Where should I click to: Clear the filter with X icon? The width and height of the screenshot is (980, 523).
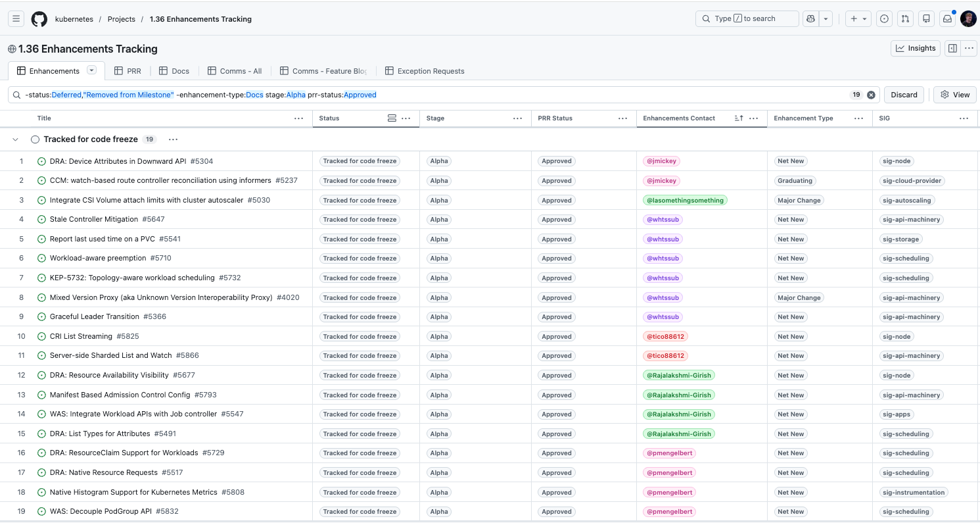point(871,95)
